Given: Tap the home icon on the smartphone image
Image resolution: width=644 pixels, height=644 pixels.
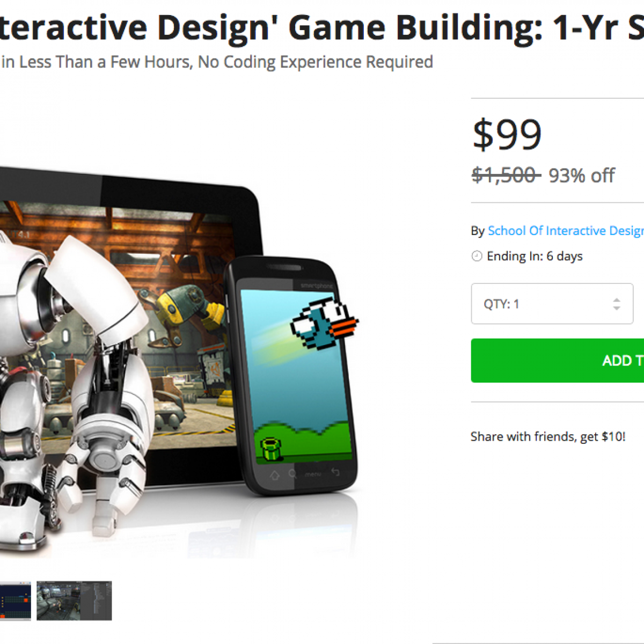Looking at the screenshot, I should (x=275, y=475).
